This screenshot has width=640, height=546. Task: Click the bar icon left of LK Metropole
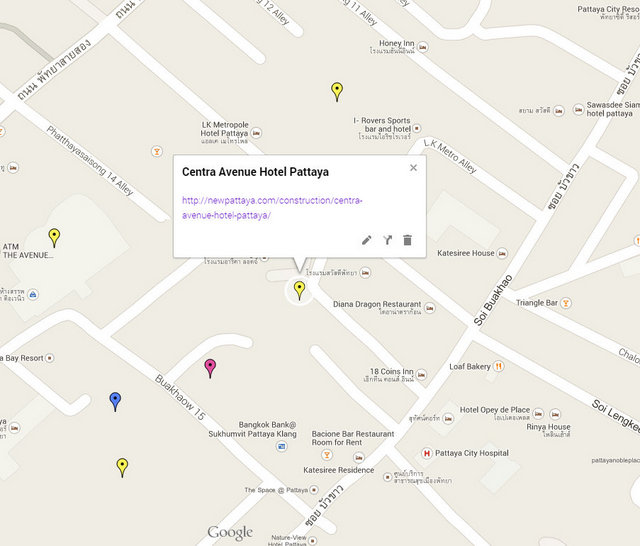(157, 151)
